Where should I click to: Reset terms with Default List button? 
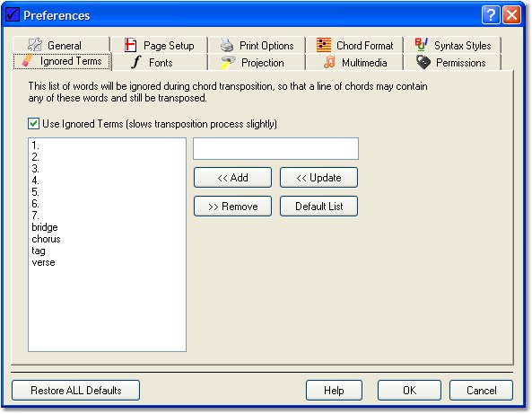(x=318, y=207)
